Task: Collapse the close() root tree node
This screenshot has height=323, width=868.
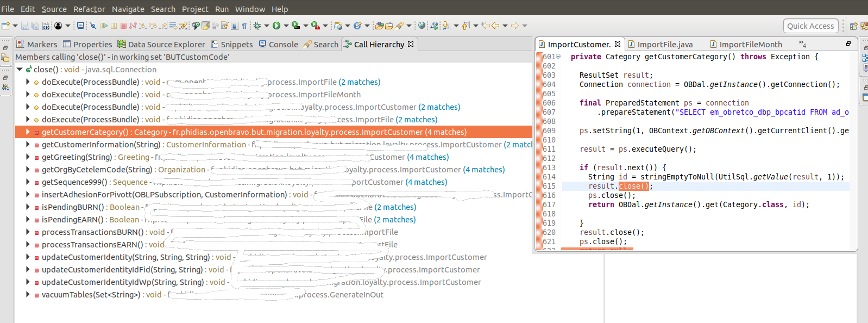Action: [x=20, y=70]
